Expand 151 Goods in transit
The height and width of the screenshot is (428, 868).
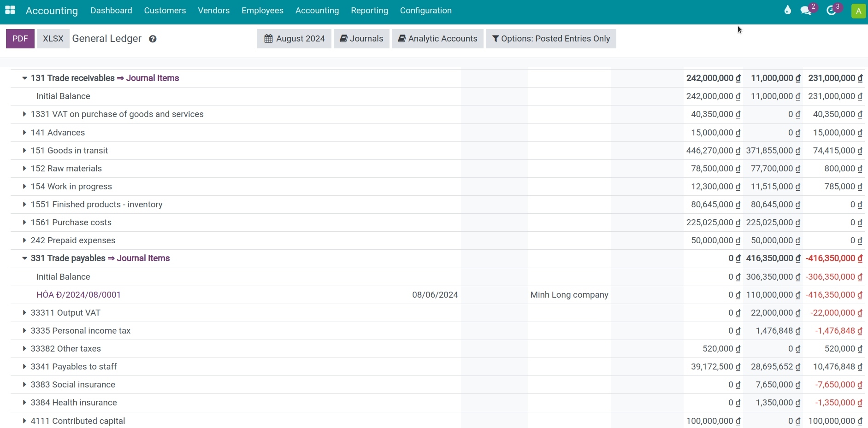(24, 151)
